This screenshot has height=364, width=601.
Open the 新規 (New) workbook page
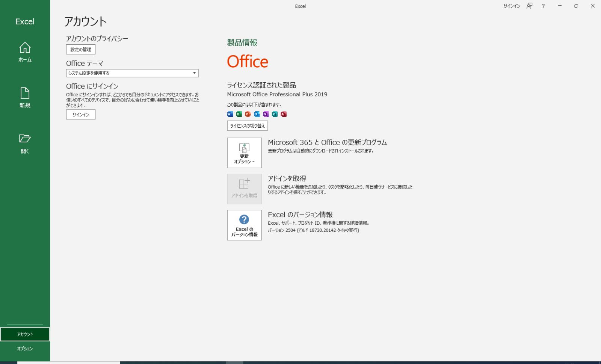[25, 98]
